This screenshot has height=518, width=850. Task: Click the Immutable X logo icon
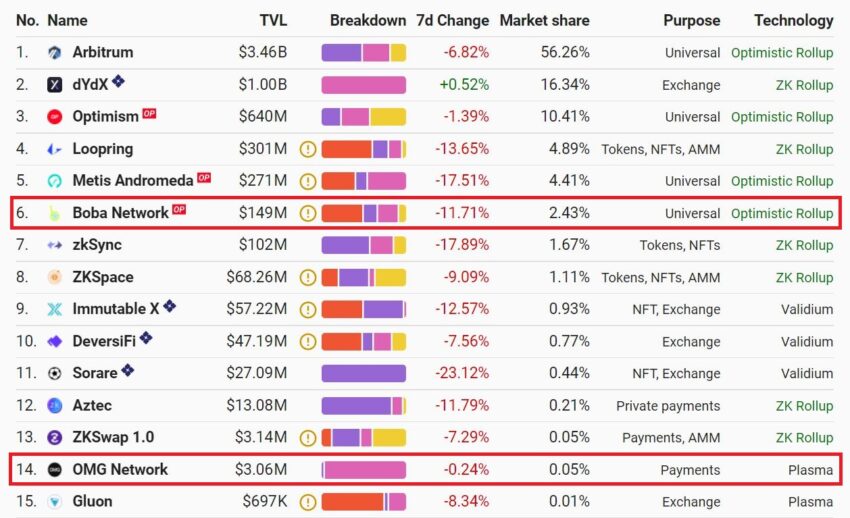point(54,309)
